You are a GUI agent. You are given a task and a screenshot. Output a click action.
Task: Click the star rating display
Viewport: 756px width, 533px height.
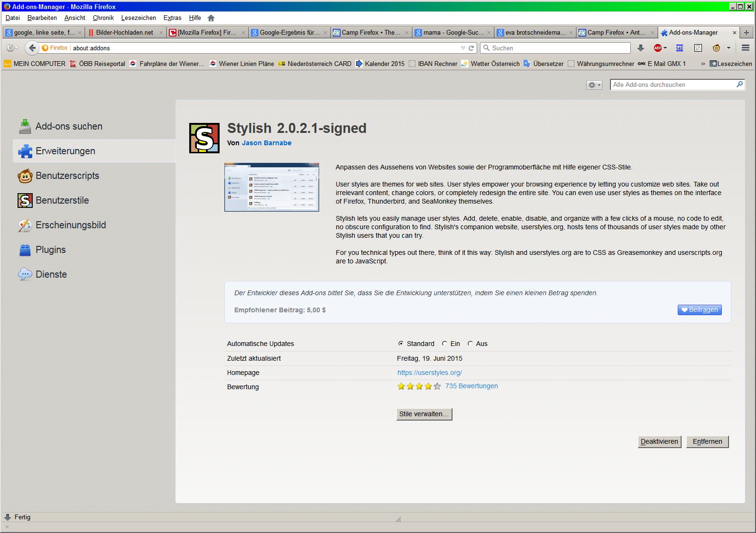(x=419, y=386)
